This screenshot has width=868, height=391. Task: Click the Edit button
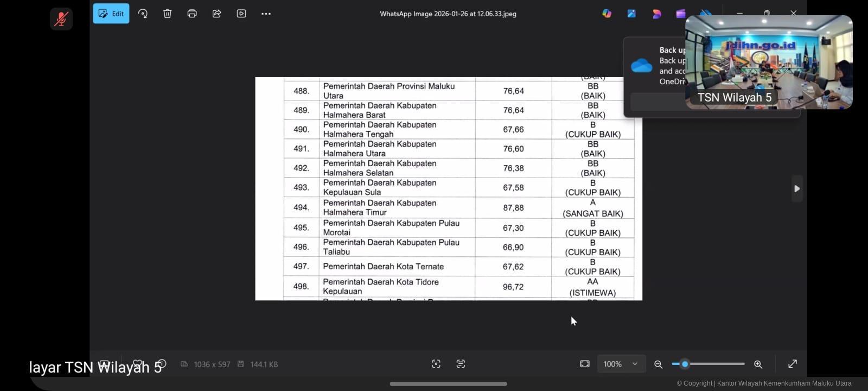pos(111,14)
